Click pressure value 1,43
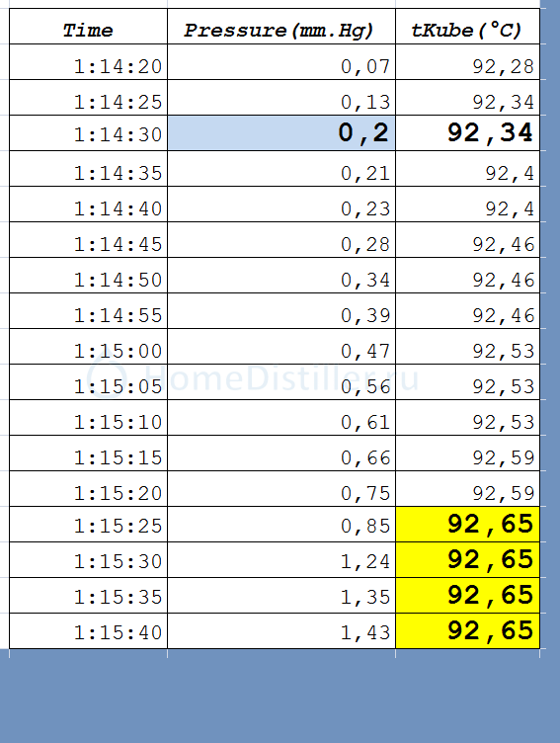The width and height of the screenshot is (560, 743). [x=281, y=631]
